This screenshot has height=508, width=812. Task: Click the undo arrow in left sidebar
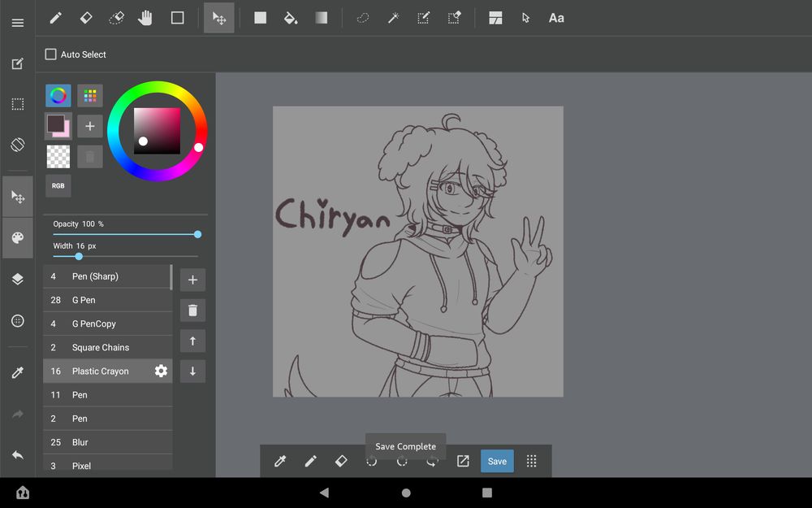tap(18, 455)
